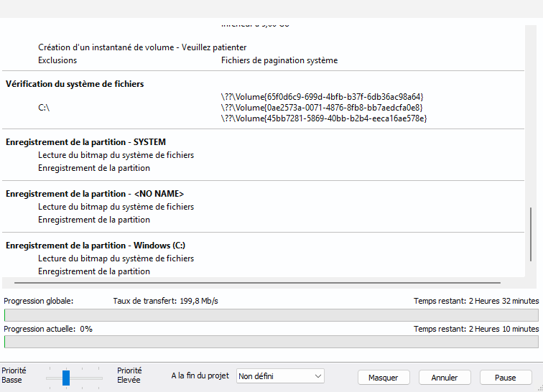Select the partition SYSTEM log heading
Image resolution: width=543 pixels, height=392 pixels.
(x=85, y=142)
